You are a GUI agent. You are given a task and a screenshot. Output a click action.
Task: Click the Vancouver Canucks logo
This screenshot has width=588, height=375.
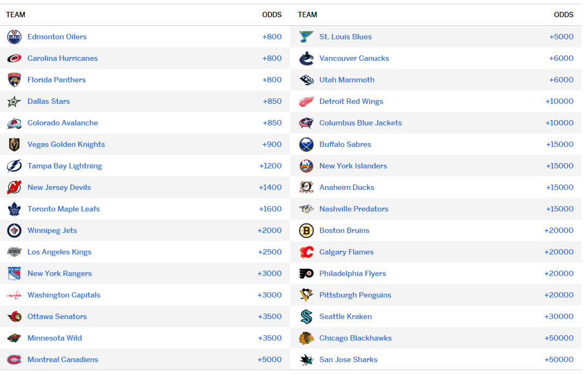[307, 58]
